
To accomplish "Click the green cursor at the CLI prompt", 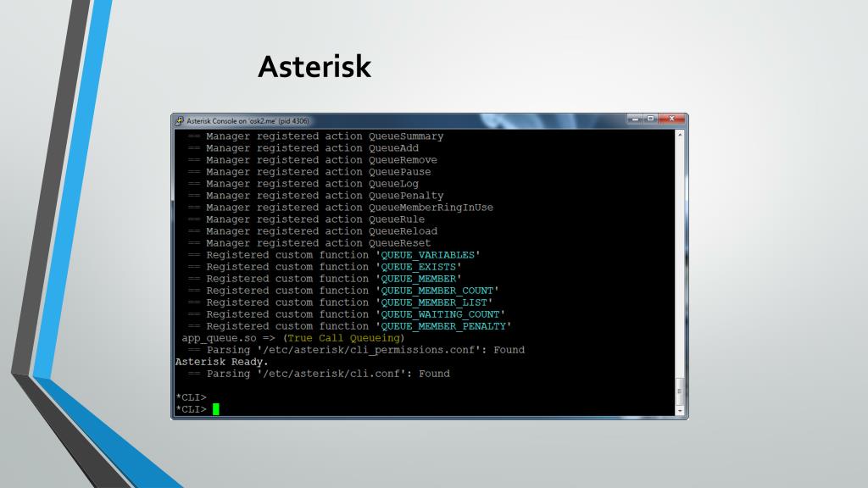I will click(x=216, y=409).
